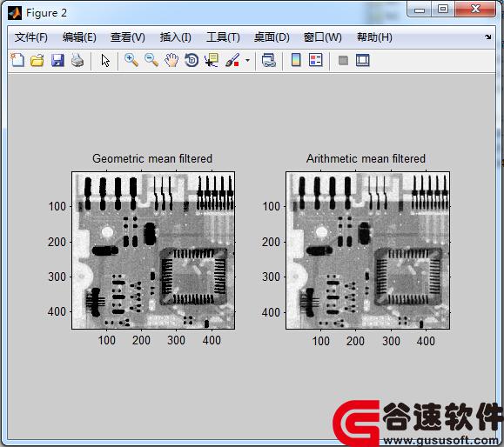Viewport: 504px width, 447px height.
Task: Minimize the Figure 2 window
Action: click(x=420, y=10)
